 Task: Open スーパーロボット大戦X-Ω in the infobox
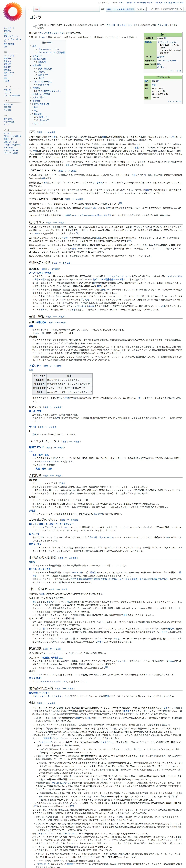click(x=167, y=61)
